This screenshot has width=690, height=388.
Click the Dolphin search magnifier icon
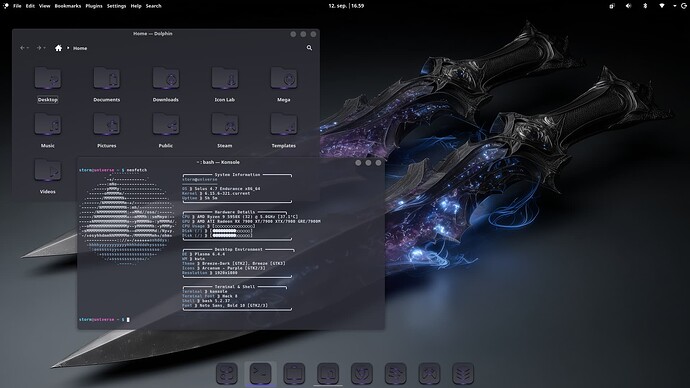click(309, 48)
